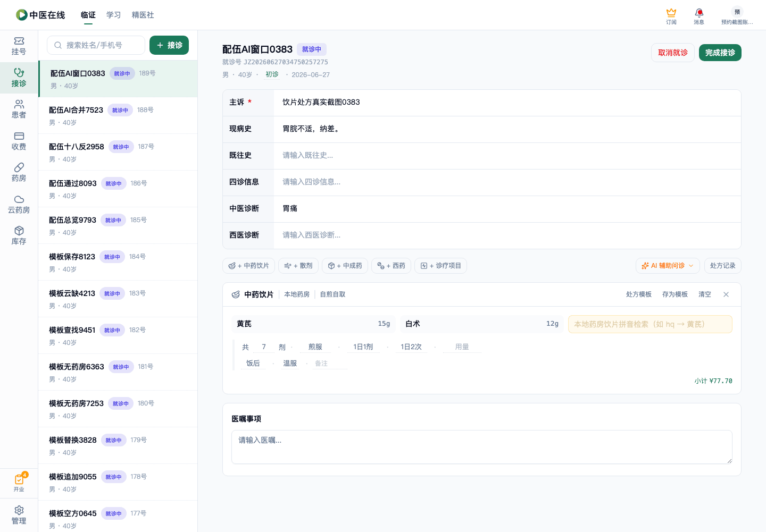
Task: Close the 中药饮片 prescription panel
Action: (726, 294)
